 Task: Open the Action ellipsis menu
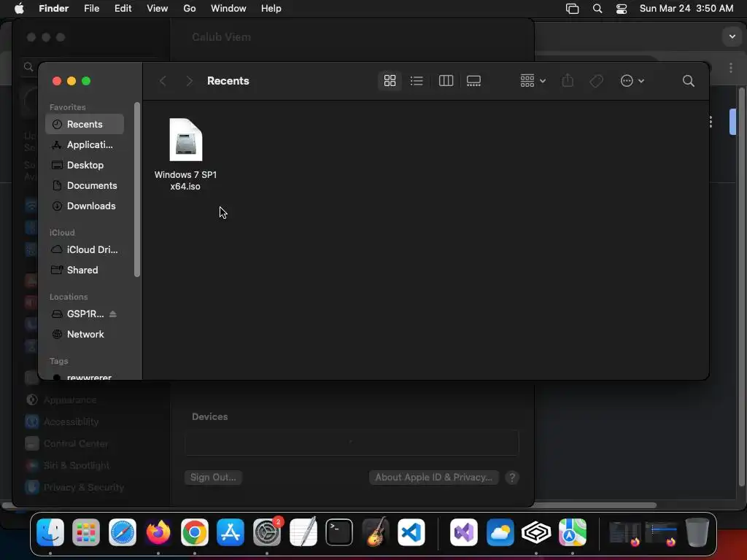pyautogui.click(x=632, y=81)
